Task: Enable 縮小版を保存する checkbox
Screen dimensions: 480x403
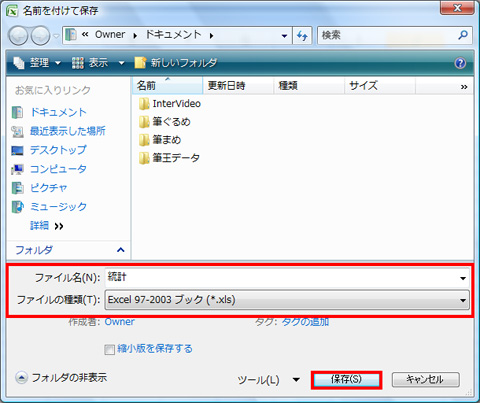Action: click(109, 350)
